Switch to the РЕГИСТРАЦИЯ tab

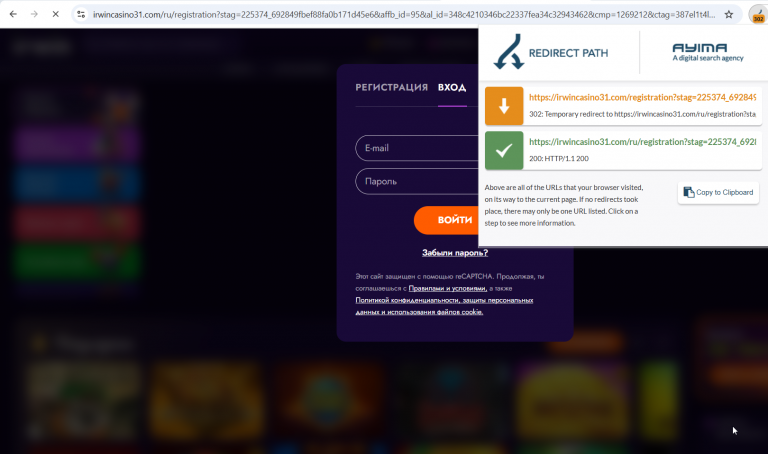[391, 87]
